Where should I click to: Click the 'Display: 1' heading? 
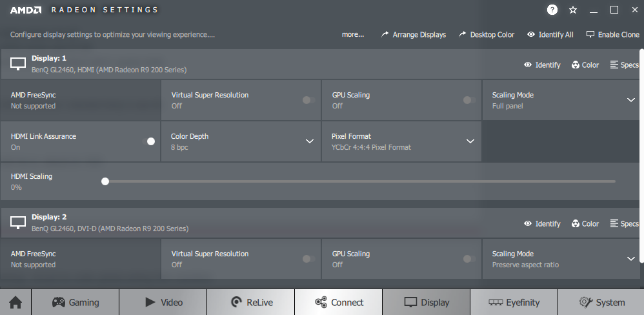point(49,58)
